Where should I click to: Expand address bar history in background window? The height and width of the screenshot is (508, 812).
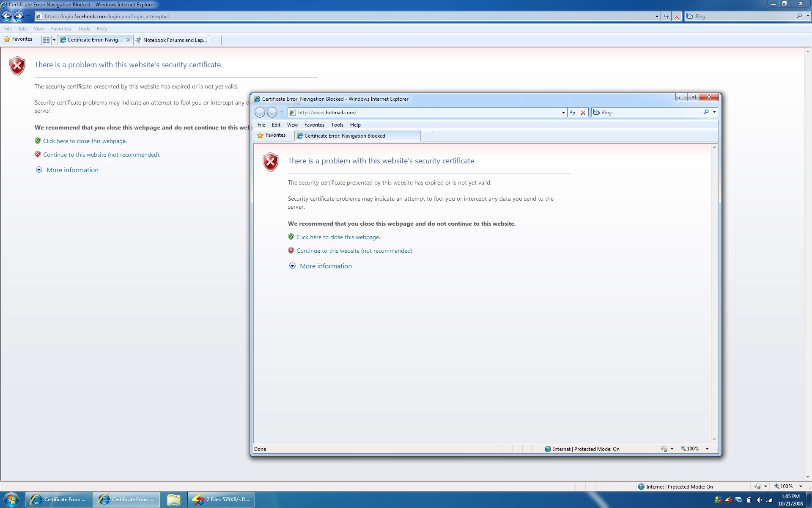coord(657,17)
